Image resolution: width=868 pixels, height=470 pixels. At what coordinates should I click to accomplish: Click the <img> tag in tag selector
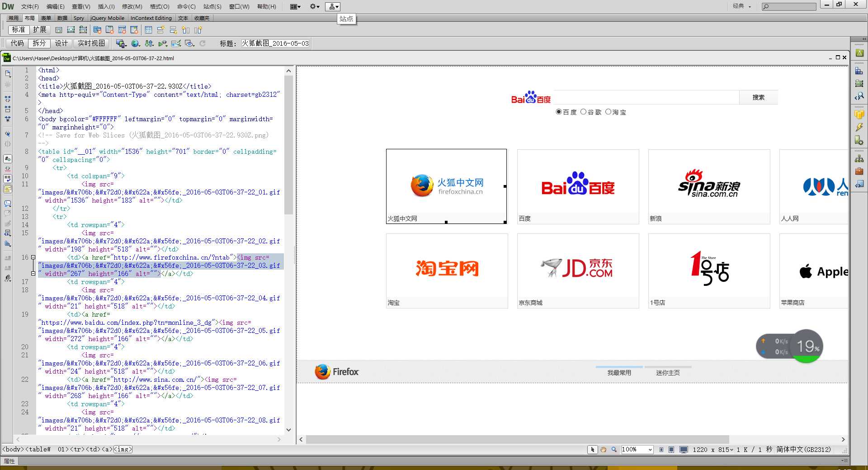(x=123, y=449)
